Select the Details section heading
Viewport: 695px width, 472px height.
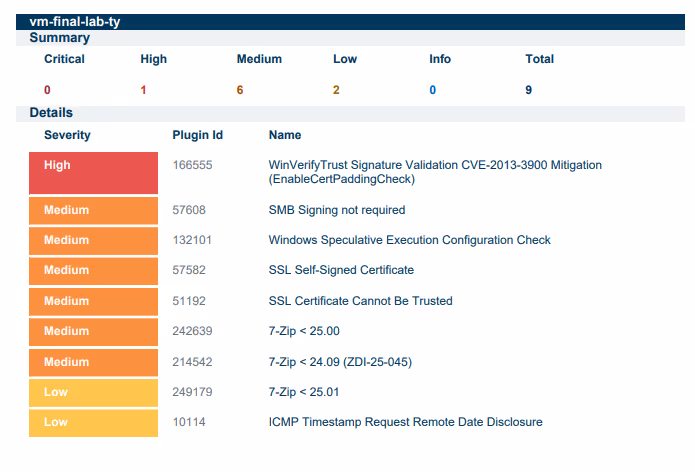51,113
